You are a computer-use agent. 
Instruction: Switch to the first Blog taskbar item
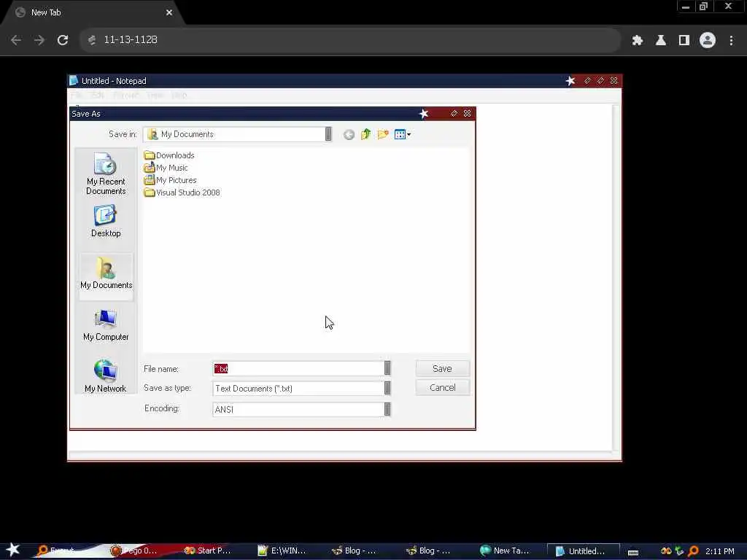point(354,551)
